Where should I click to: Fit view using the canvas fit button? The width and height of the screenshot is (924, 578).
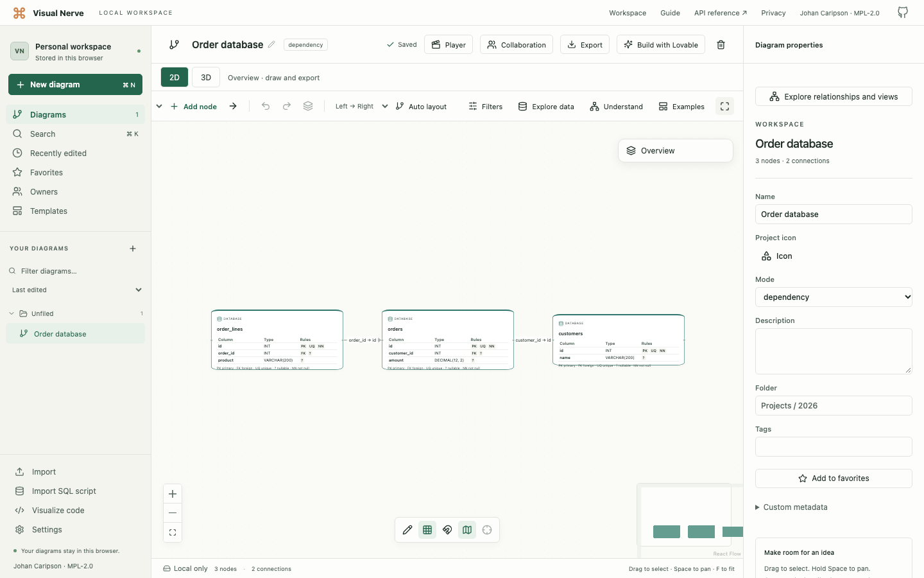(173, 532)
